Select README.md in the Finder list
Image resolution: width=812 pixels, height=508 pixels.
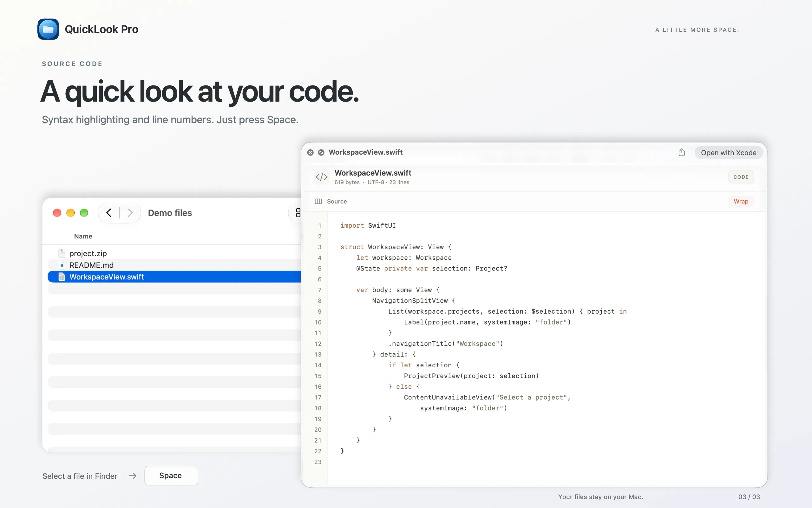(x=174, y=265)
